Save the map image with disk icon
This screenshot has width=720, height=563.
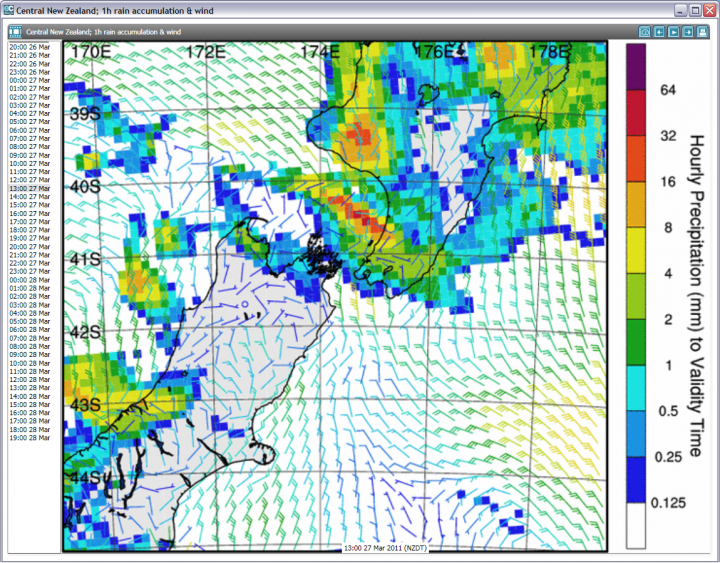point(703,31)
